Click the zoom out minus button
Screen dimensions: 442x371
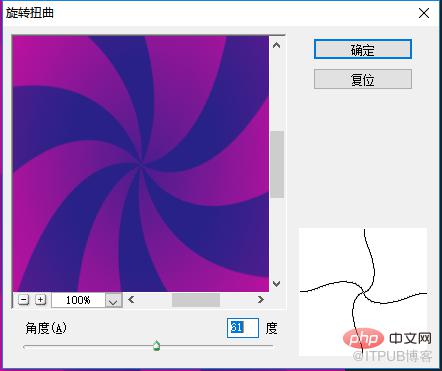23,300
